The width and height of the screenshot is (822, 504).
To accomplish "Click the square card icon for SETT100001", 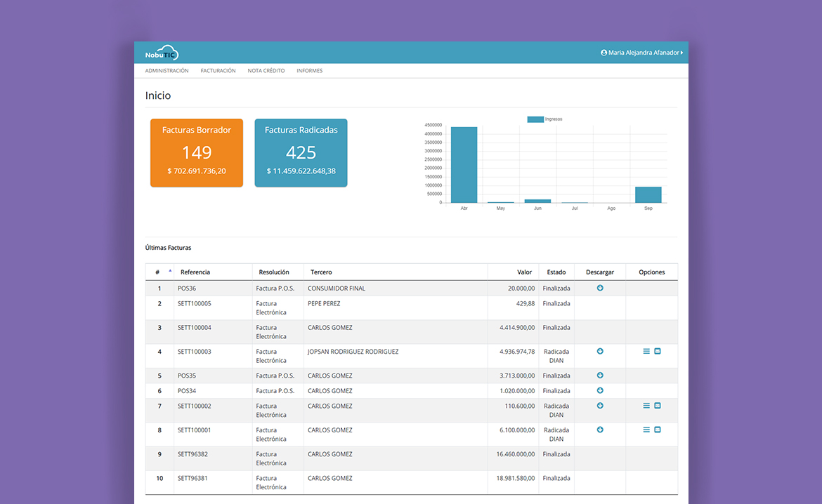I will (658, 430).
